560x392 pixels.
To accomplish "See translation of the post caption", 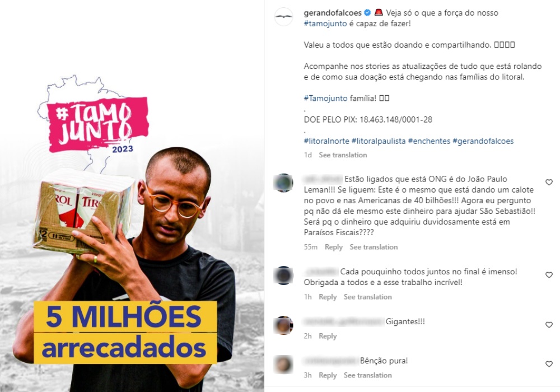I will tap(343, 155).
